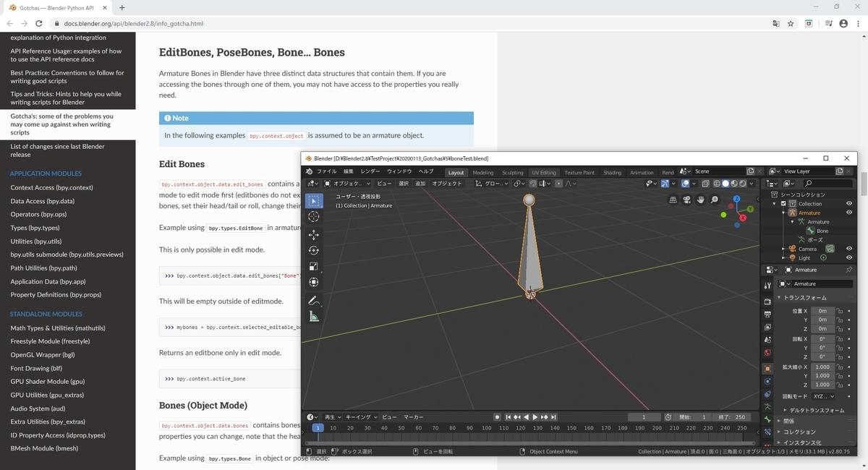The height and width of the screenshot is (470, 868).
Task: Toggle lock on Location X (位置 X)
Action: coord(841,311)
